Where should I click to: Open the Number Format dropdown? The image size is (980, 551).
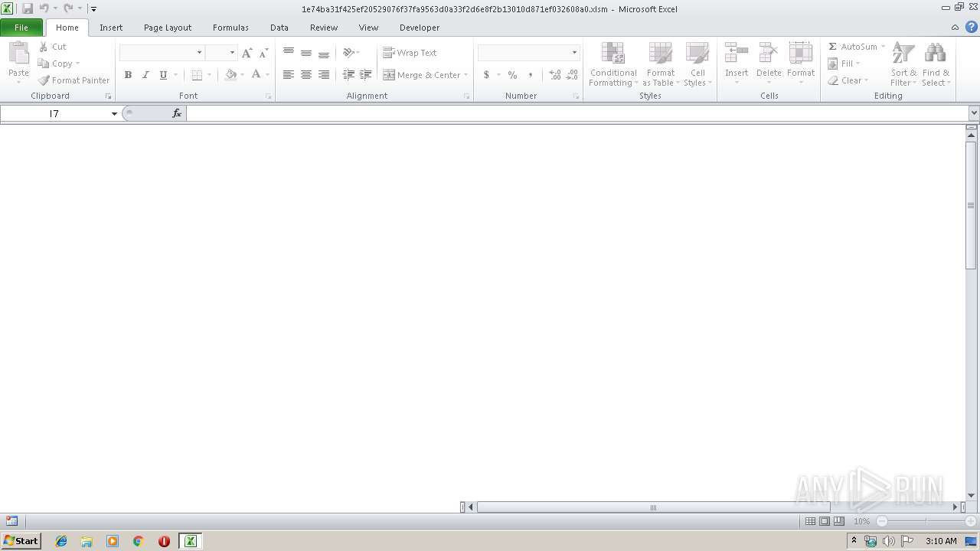point(574,53)
